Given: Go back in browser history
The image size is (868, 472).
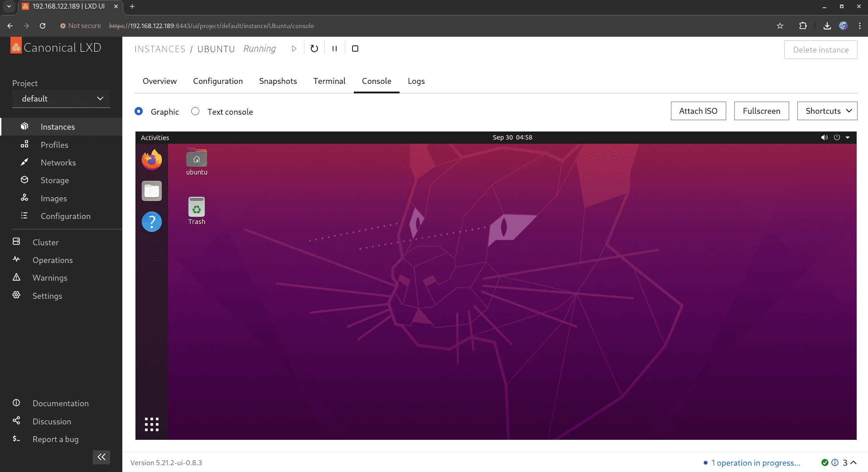Looking at the screenshot, I should [10, 26].
